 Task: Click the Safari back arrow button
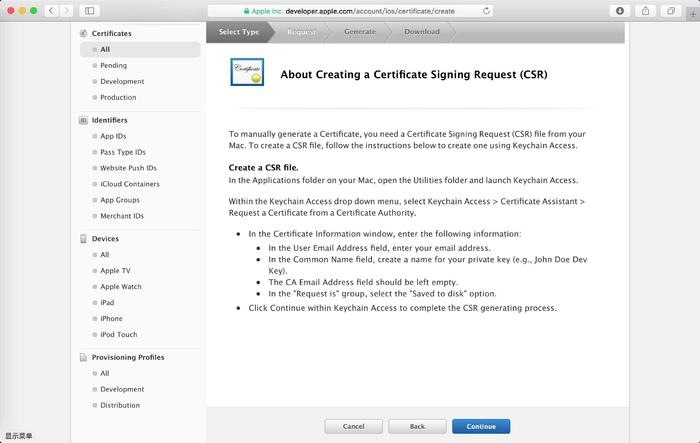coord(51,10)
